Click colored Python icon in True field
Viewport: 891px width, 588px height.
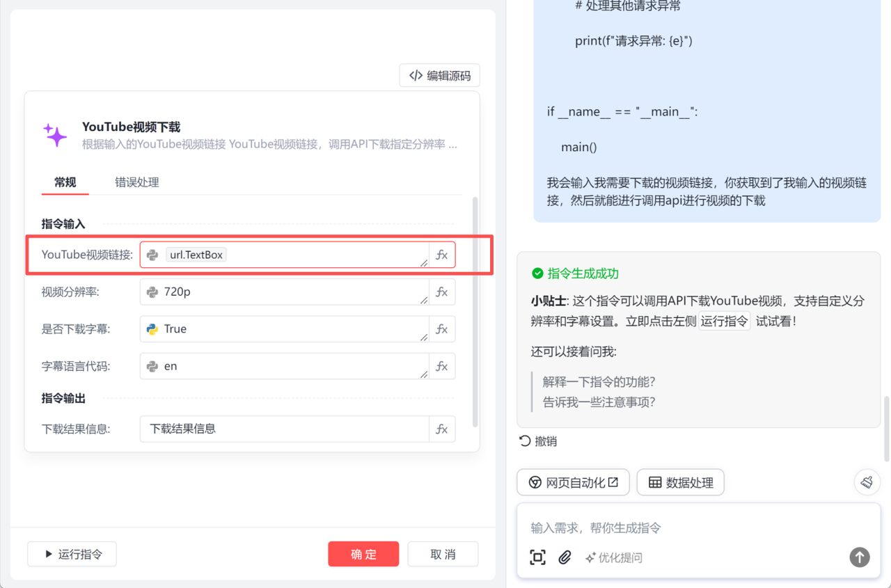152,329
